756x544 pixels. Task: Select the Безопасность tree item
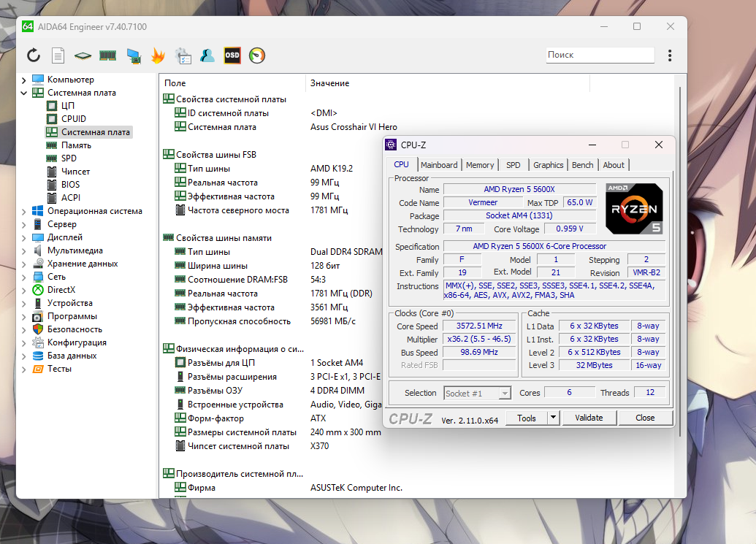pyautogui.click(x=67, y=329)
